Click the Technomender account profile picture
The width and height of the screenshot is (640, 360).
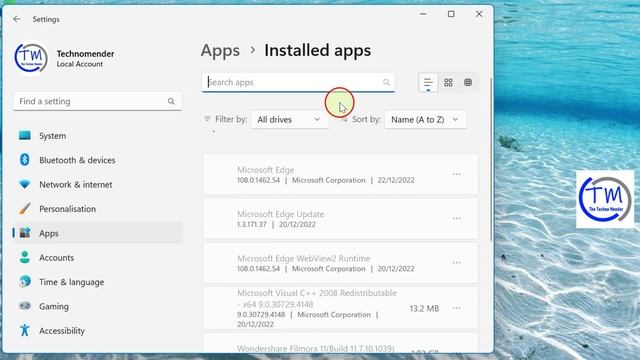31,58
